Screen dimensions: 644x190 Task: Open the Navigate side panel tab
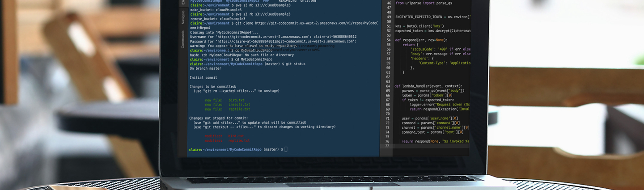tap(183, 17)
